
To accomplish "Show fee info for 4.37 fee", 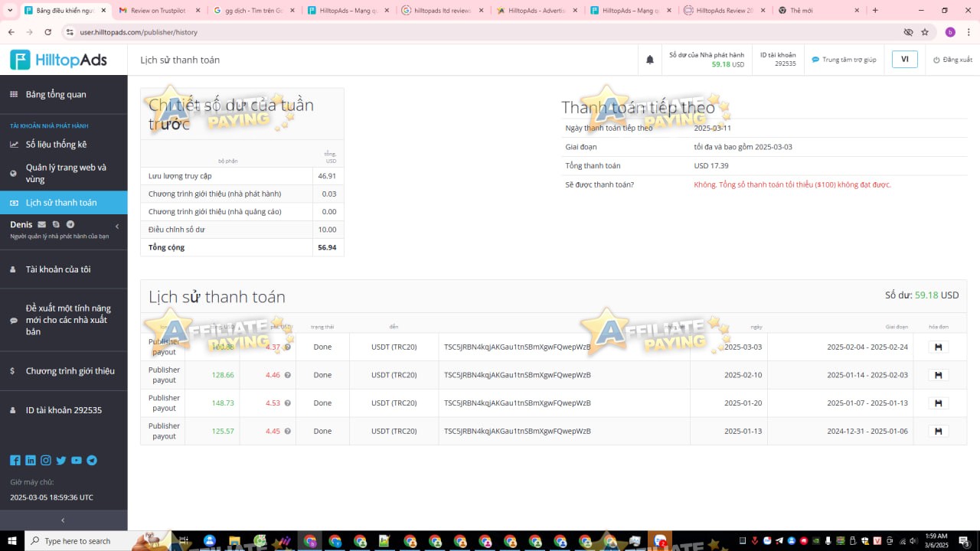I will click(288, 347).
